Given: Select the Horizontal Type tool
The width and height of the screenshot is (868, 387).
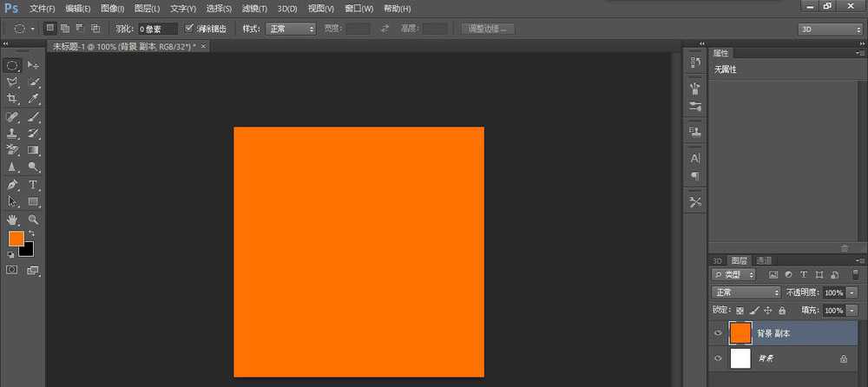Looking at the screenshot, I should pyautogui.click(x=34, y=185).
